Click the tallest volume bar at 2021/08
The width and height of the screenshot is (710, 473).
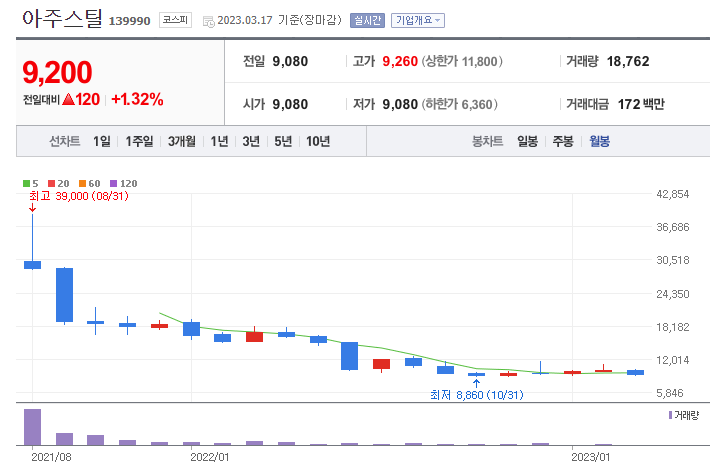(x=33, y=427)
